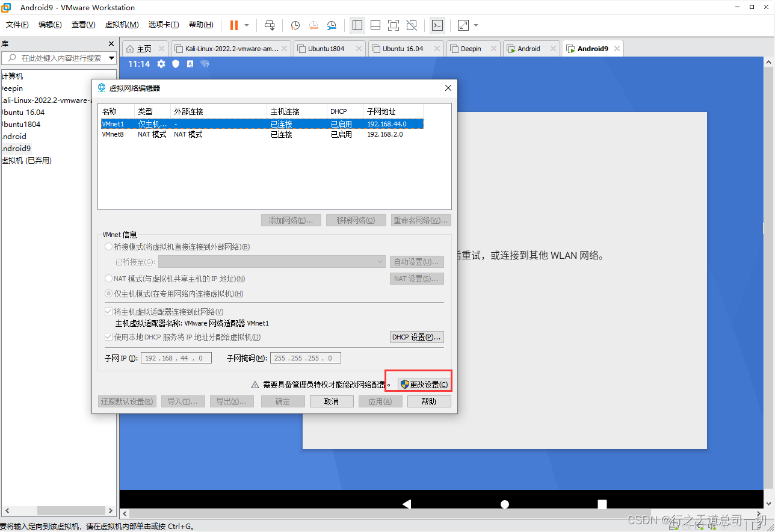Click Send Ctrl+Alt+Del toolbar icon
The image size is (775, 532).
pos(270,25)
